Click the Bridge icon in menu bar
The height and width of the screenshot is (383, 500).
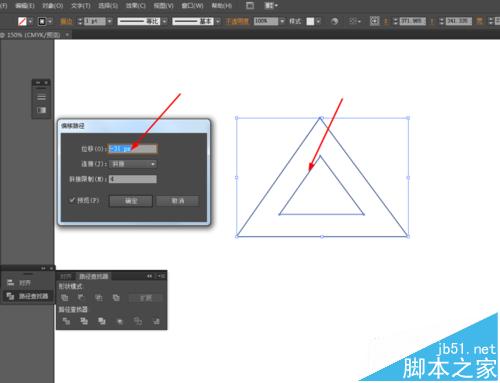pos(250,6)
